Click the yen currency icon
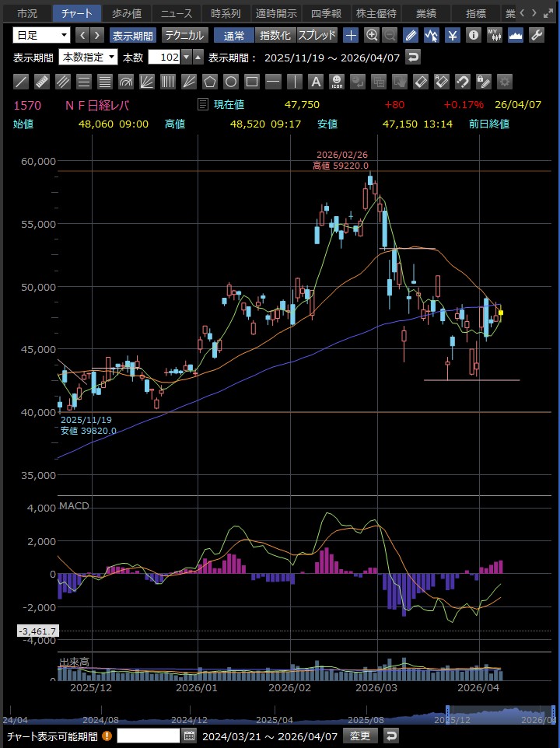Viewport: 560px width, 748px height. [x=452, y=35]
